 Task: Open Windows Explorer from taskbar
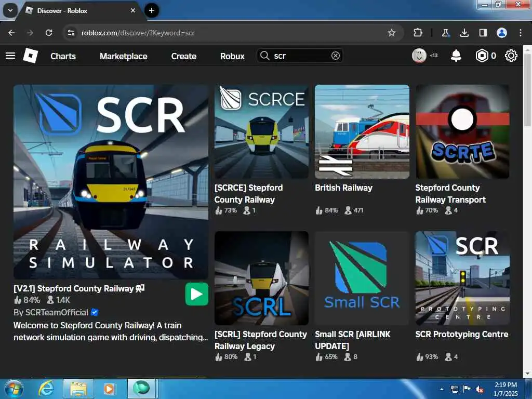point(78,389)
